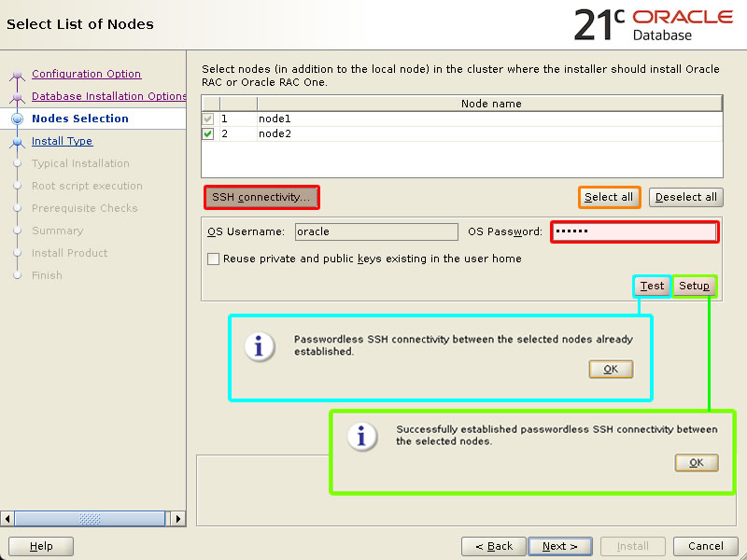747x560 pixels.
Task: Click the Deselect all button
Action: click(x=686, y=197)
